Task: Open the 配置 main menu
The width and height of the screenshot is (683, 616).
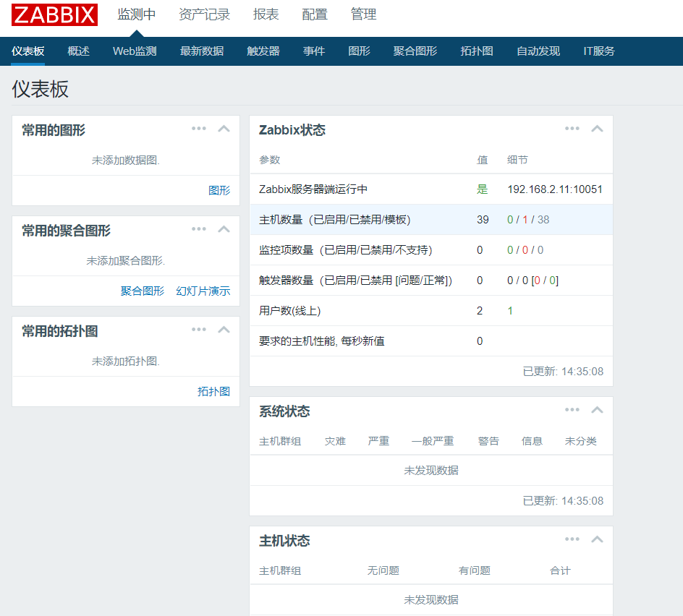Action: coord(315,14)
